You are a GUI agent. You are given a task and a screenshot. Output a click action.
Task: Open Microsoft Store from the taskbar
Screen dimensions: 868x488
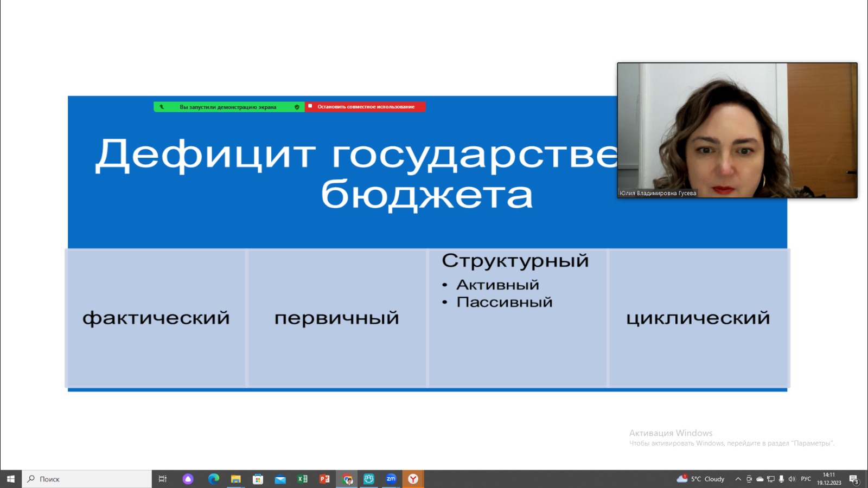tap(258, 479)
